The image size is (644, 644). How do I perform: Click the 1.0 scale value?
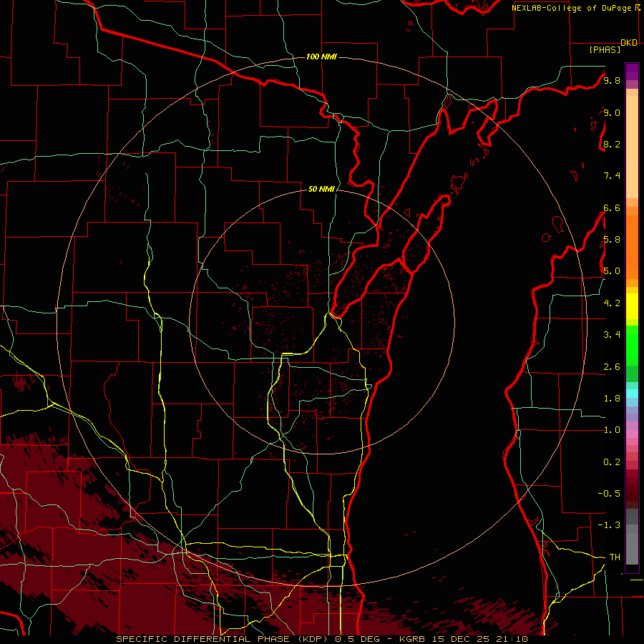click(x=612, y=430)
